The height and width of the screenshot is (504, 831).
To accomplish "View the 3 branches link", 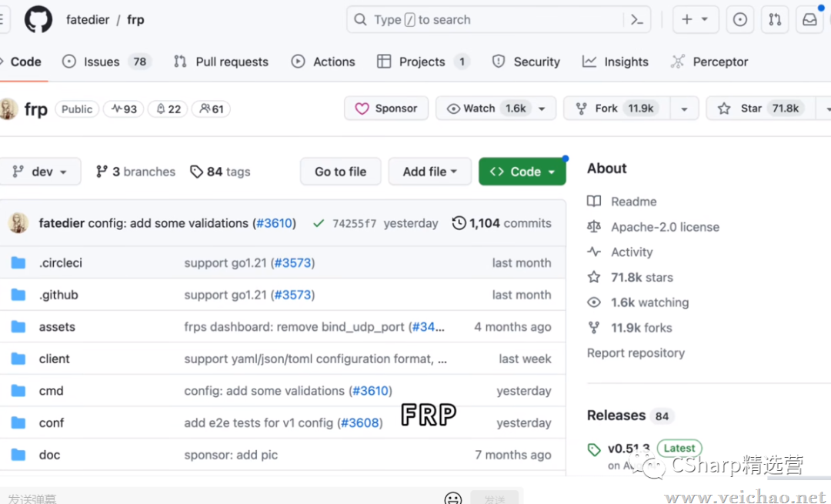I will 135,172.
